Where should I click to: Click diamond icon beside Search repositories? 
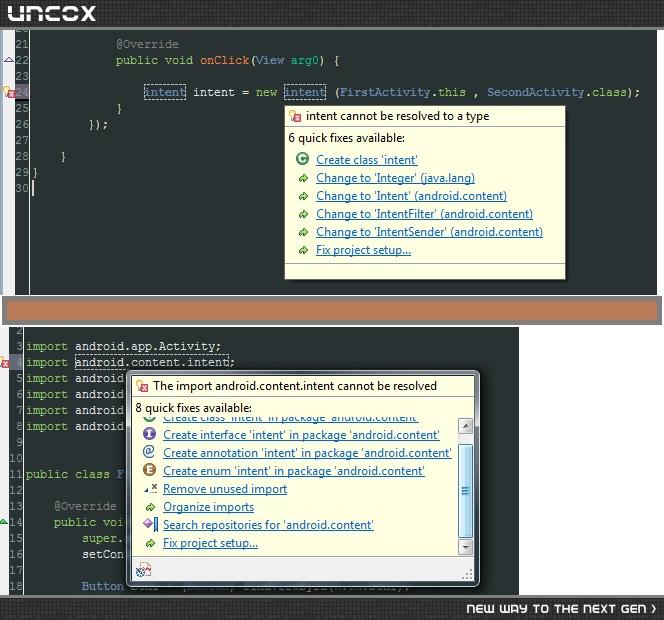coord(150,524)
